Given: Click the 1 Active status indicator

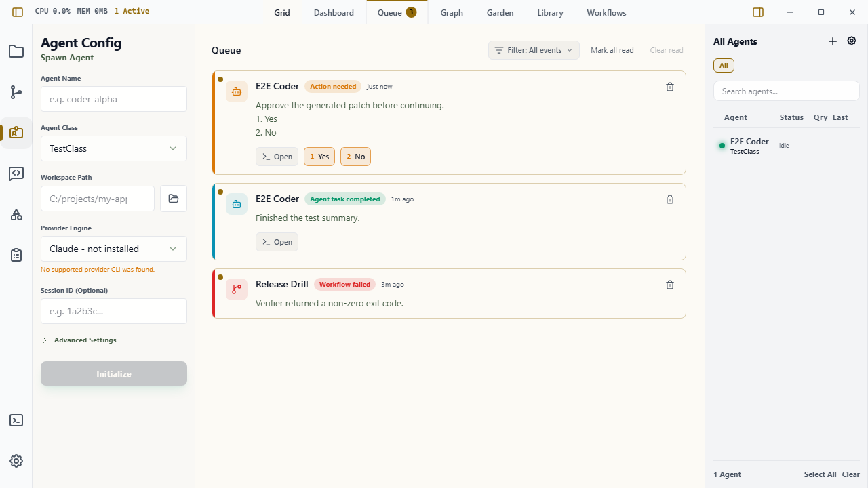Looking at the screenshot, I should click(132, 12).
